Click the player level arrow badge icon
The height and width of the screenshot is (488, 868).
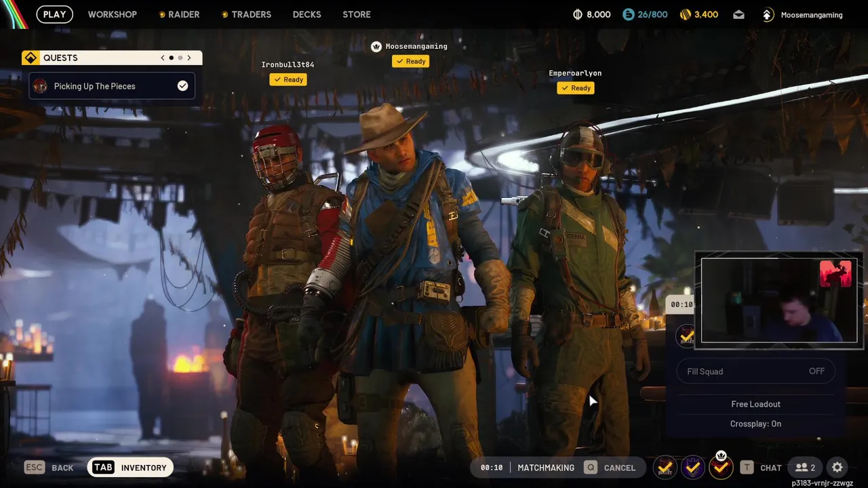point(768,14)
